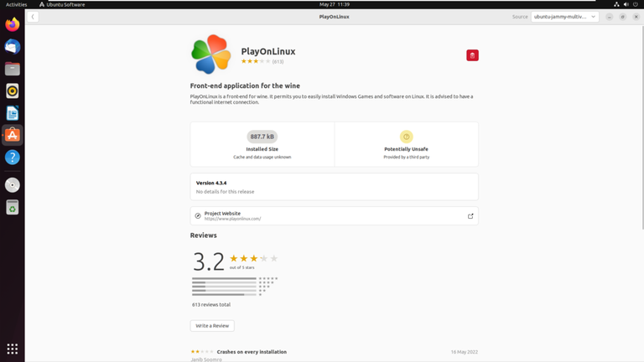Launch Firefox from the dock

[x=13, y=24]
